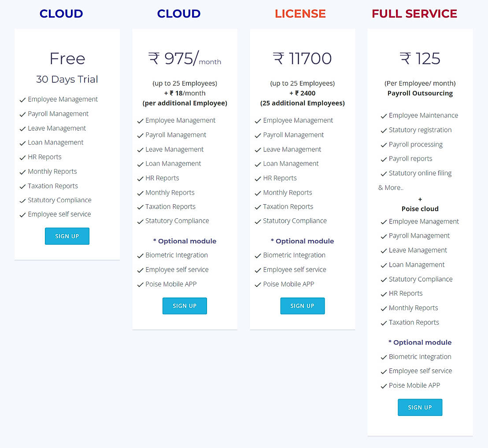Image resolution: width=488 pixels, height=448 pixels.
Task: Click 'Poise Mobile APP' in License plan
Action: 289,284
